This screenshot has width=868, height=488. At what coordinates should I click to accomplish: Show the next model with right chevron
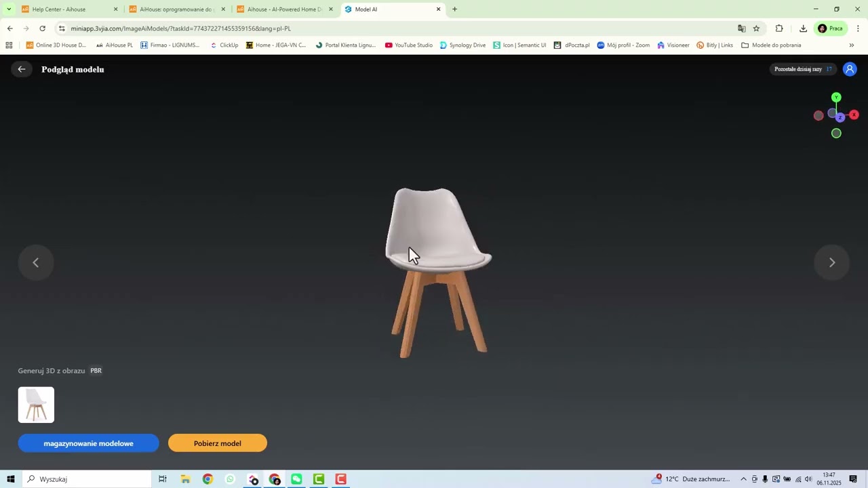click(x=832, y=262)
